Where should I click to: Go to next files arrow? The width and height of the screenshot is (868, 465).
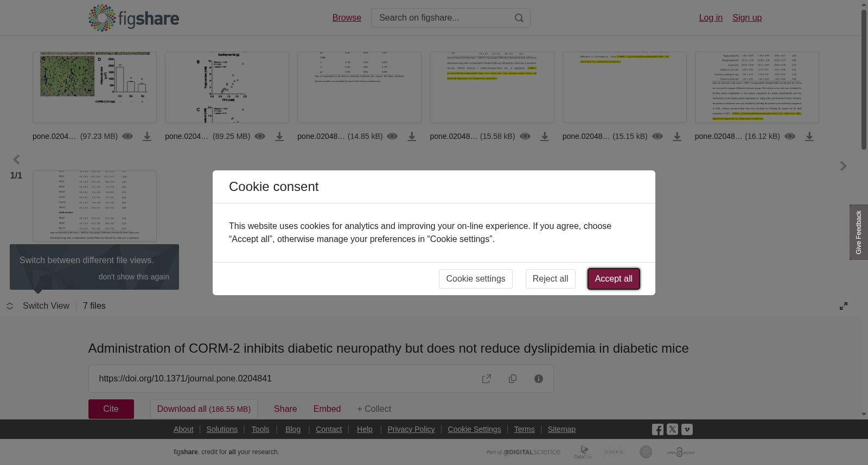843,166
